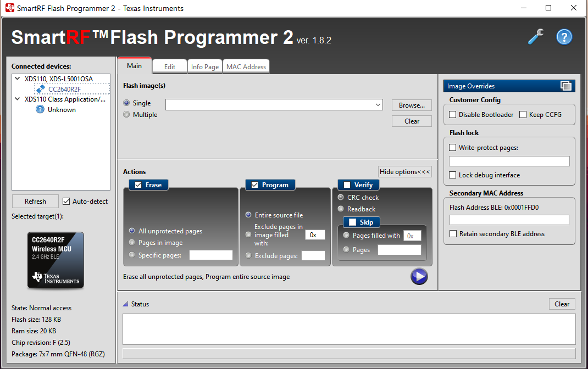Select Readback verify option
The image size is (588, 369).
341,209
